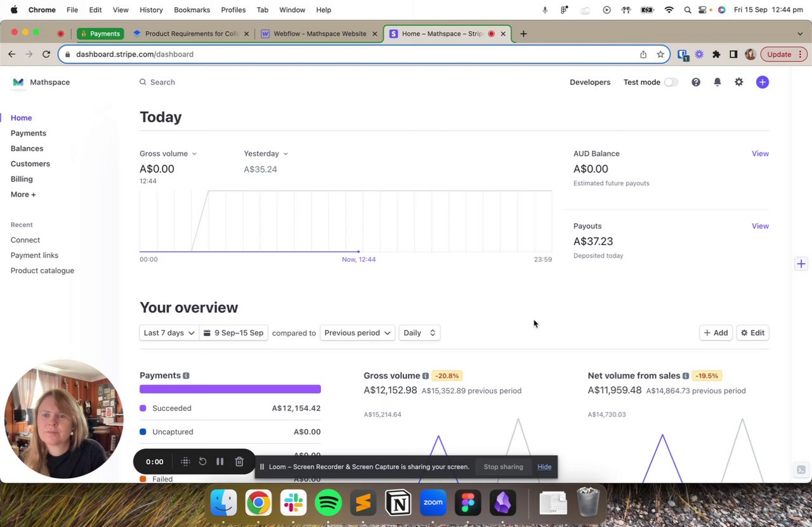Pause the Loom recording
The height and width of the screenshot is (527, 812).
pyautogui.click(x=220, y=462)
